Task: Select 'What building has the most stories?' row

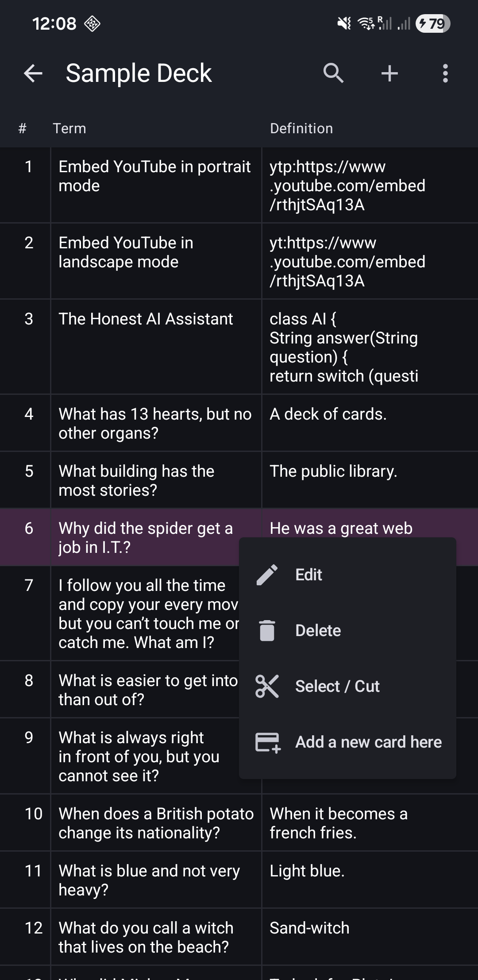Action: (x=136, y=480)
